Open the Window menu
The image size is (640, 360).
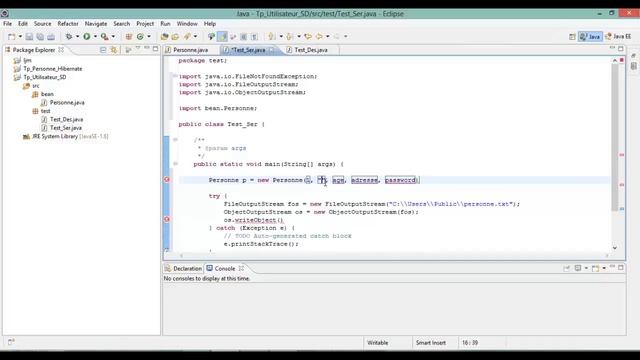pyautogui.click(x=187, y=24)
